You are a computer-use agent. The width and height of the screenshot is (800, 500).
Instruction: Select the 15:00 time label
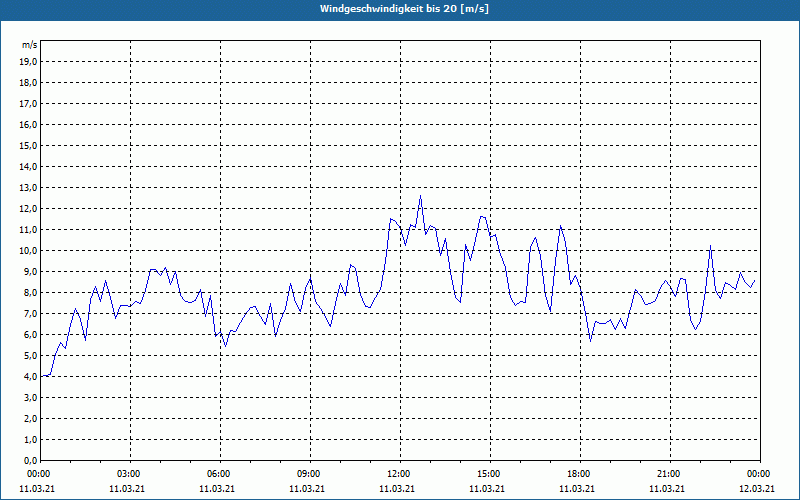tap(489, 474)
